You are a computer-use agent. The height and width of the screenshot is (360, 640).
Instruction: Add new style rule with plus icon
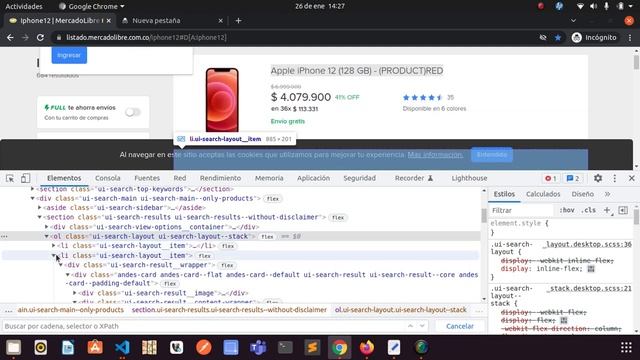pos(607,210)
